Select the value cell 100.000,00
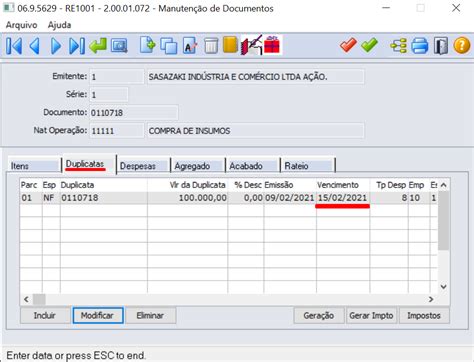This screenshot has height=362, width=474. [188, 198]
